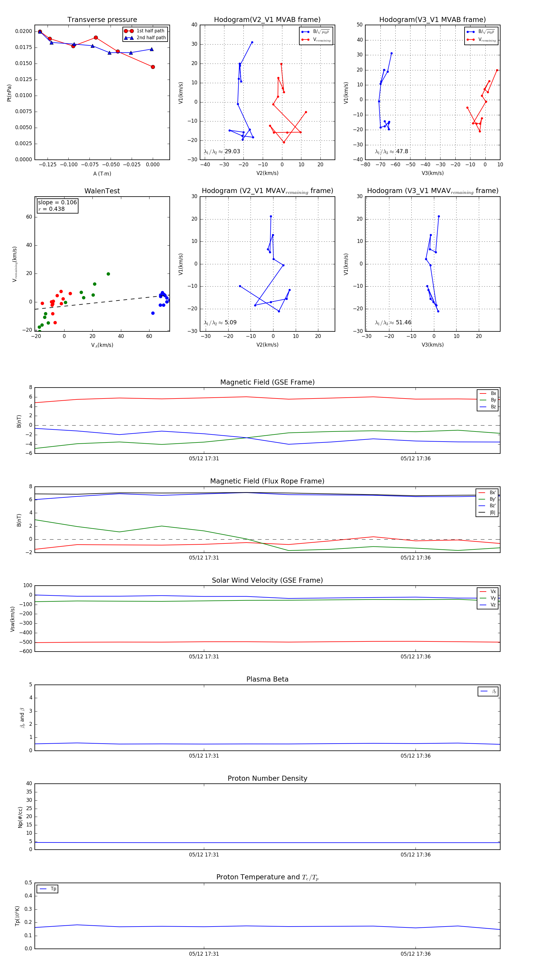Screen dimensions: 535x980
Task: Click "Bx'" legend entry in flux rope plot
Action: click(x=487, y=493)
